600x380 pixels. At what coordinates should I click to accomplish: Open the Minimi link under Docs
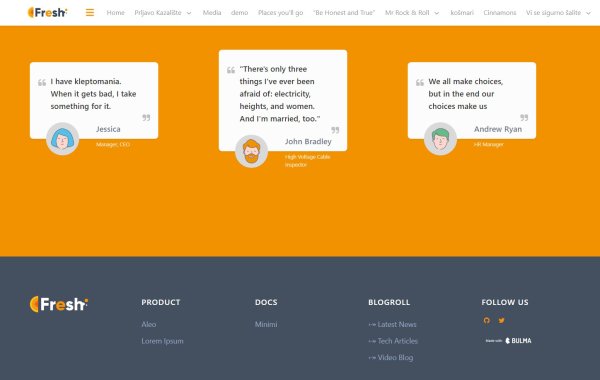[266, 324]
